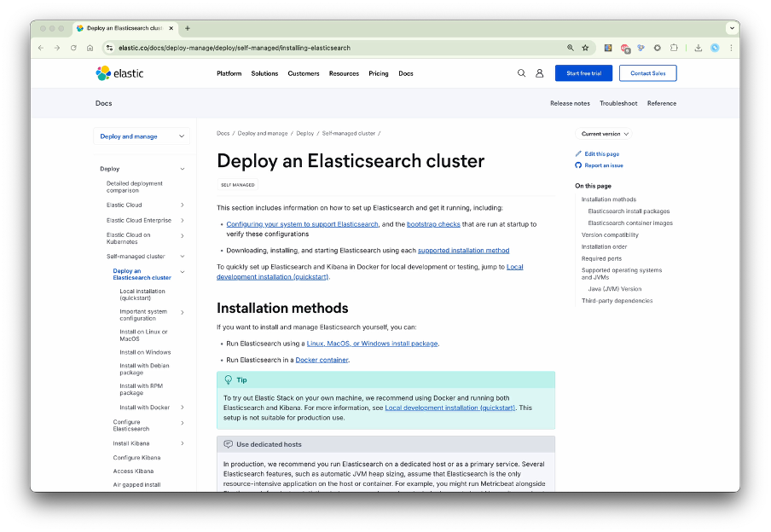Open site search magnifier icon
Image resolution: width=771 pixels, height=532 pixels.
point(521,73)
